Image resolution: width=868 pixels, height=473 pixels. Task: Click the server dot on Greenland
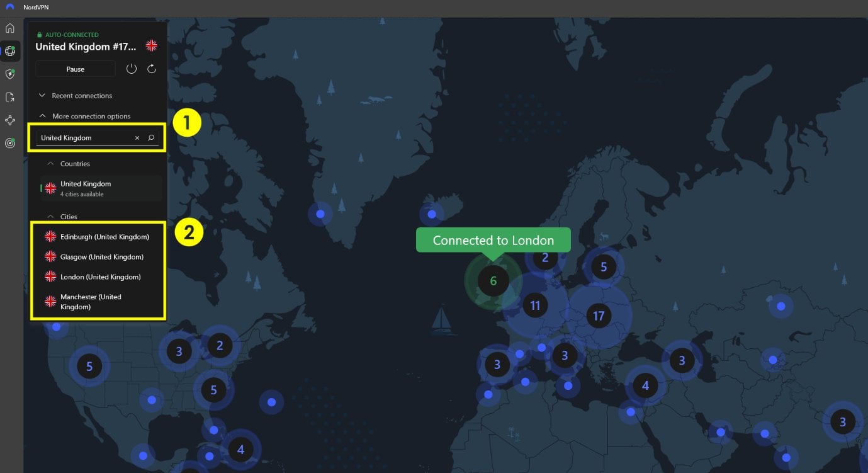pos(320,214)
